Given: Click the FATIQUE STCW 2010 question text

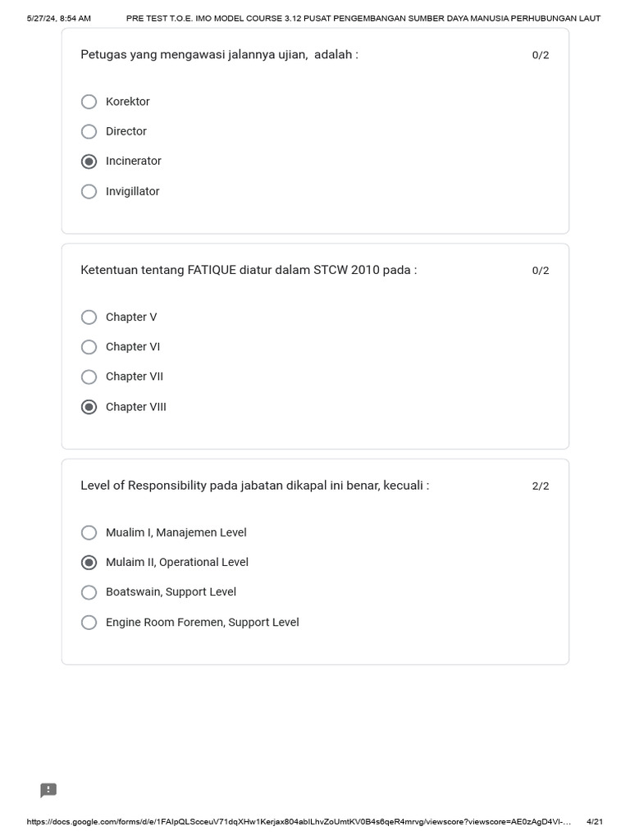Looking at the screenshot, I should (249, 270).
